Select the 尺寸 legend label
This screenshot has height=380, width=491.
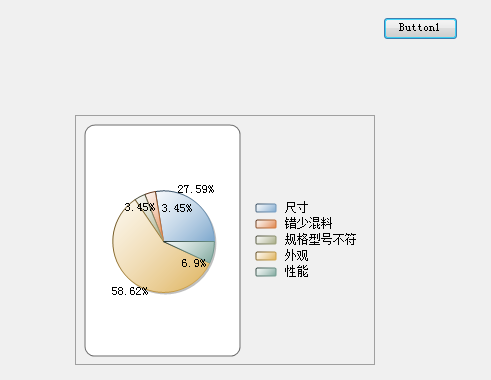pos(296,208)
